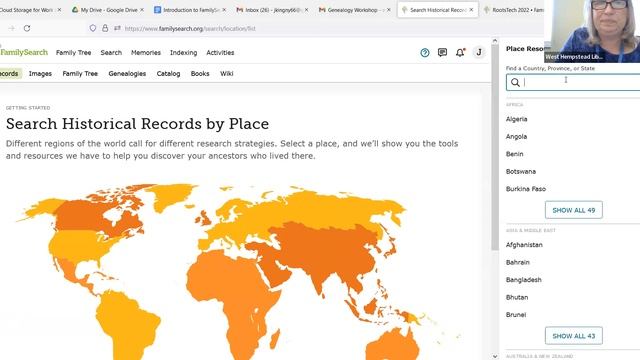Open the Activities top menu
640x360 pixels.
click(x=220, y=53)
